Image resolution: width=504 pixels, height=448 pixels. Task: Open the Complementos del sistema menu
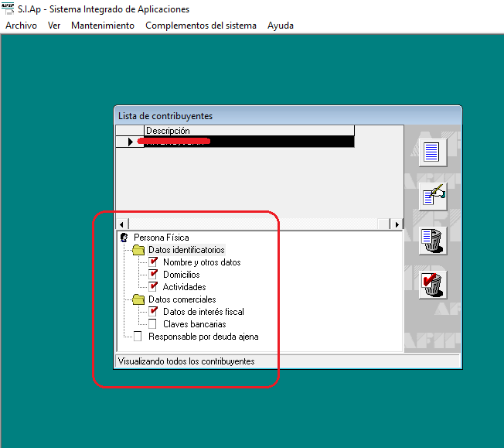pyautogui.click(x=200, y=26)
